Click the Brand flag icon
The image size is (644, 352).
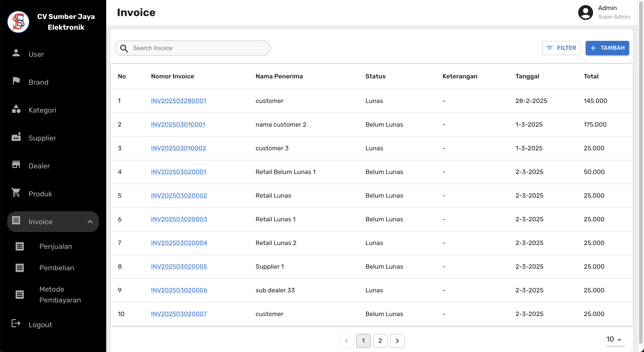(16, 81)
